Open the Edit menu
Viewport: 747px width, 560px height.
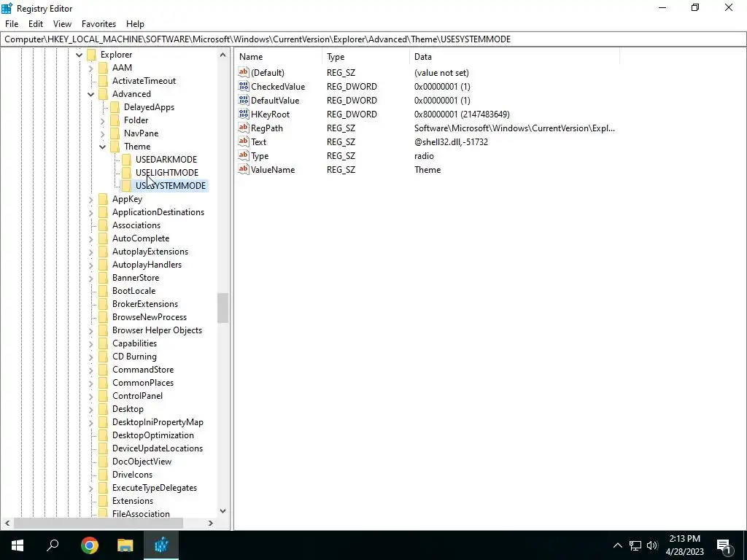click(36, 24)
